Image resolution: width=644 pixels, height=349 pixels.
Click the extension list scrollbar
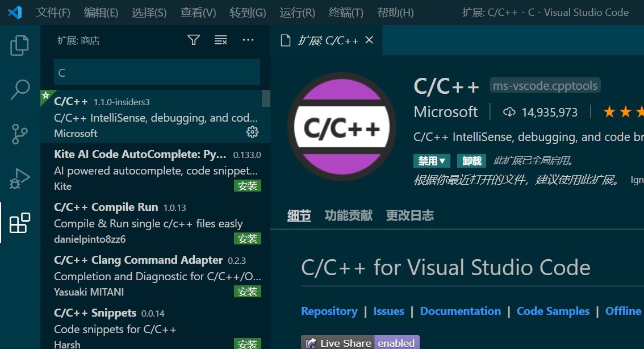(x=266, y=98)
